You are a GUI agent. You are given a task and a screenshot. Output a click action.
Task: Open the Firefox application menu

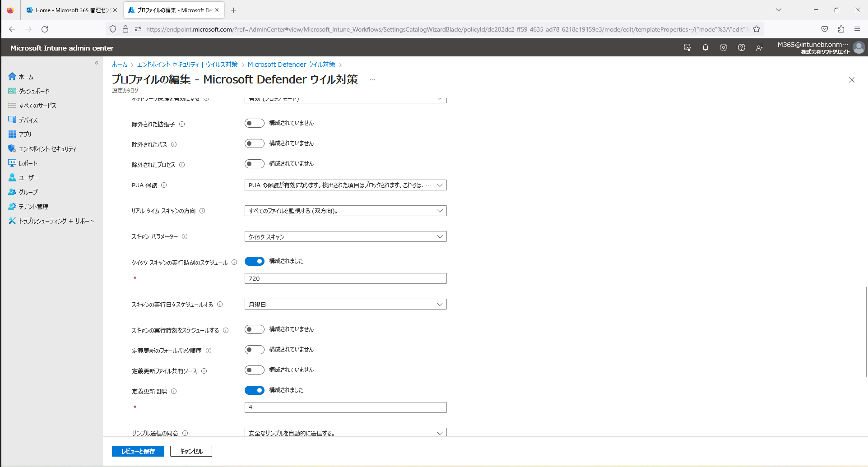(x=857, y=29)
